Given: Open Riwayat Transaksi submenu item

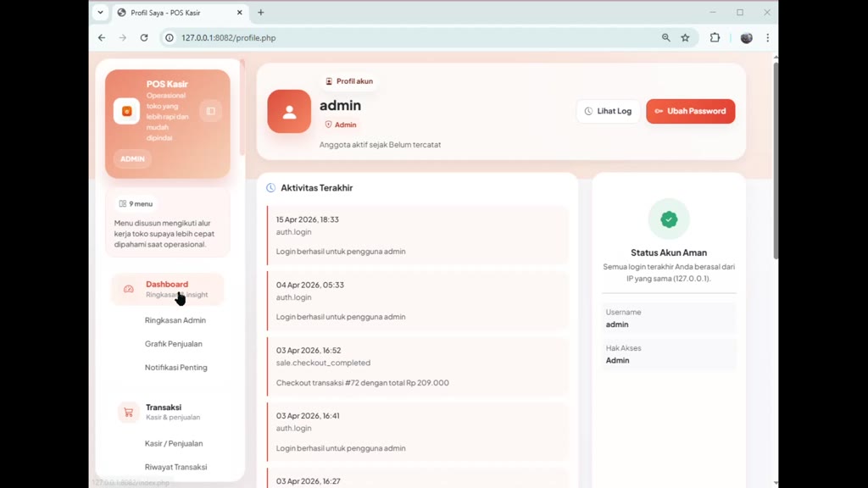Looking at the screenshot, I should pyautogui.click(x=176, y=467).
